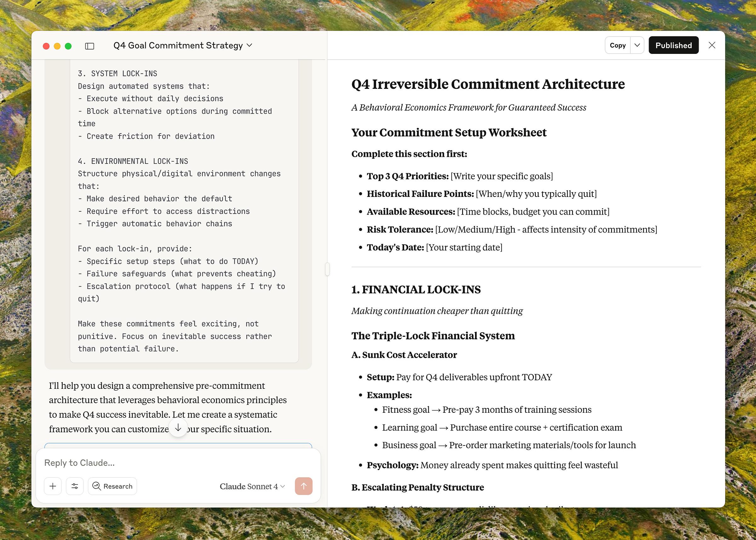756x540 pixels.
Task: Click the plus attachment icon
Action: pos(53,486)
